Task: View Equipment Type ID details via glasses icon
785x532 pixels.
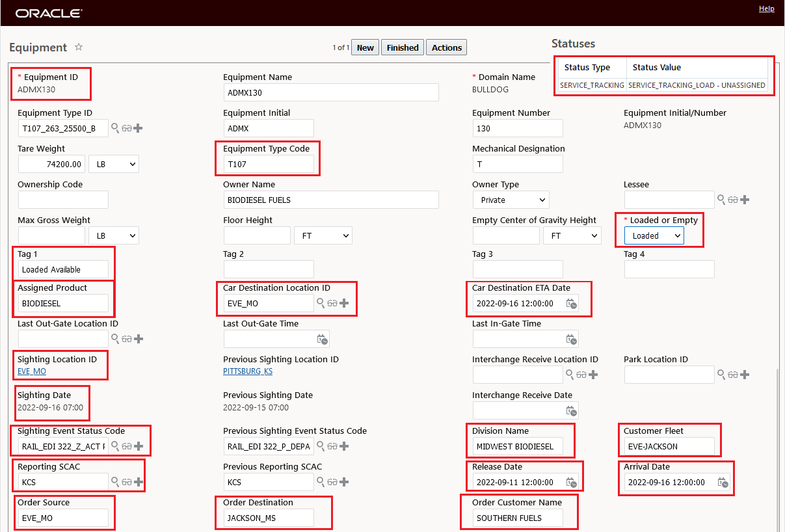Action: pos(126,128)
